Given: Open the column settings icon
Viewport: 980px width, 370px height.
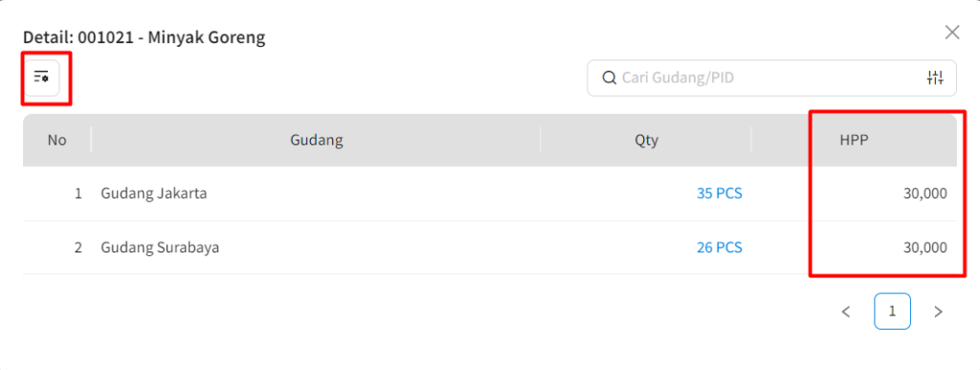Looking at the screenshot, I should (x=41, y=78).
